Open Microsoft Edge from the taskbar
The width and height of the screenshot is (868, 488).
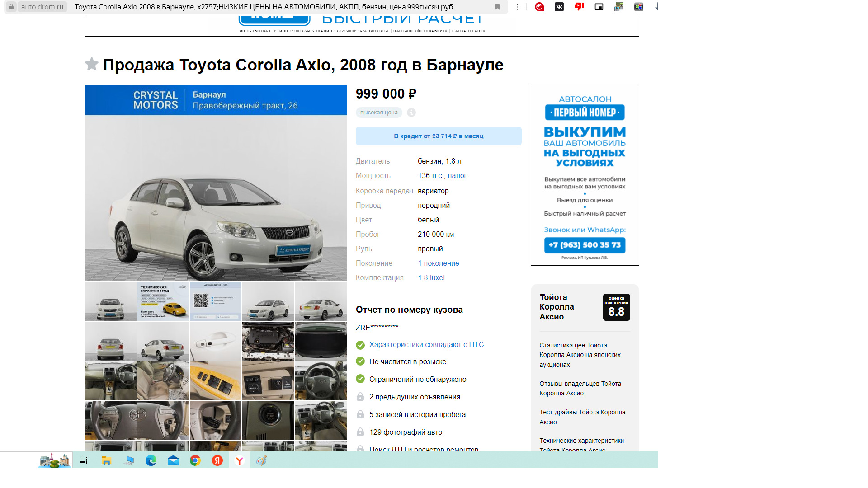pyautogui.click(x=151, y=460)
